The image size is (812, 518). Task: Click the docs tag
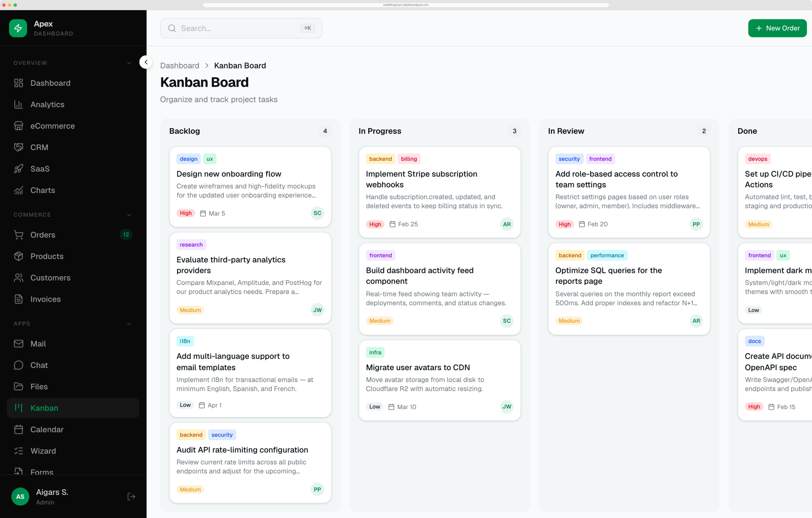(x=755, y=341)
